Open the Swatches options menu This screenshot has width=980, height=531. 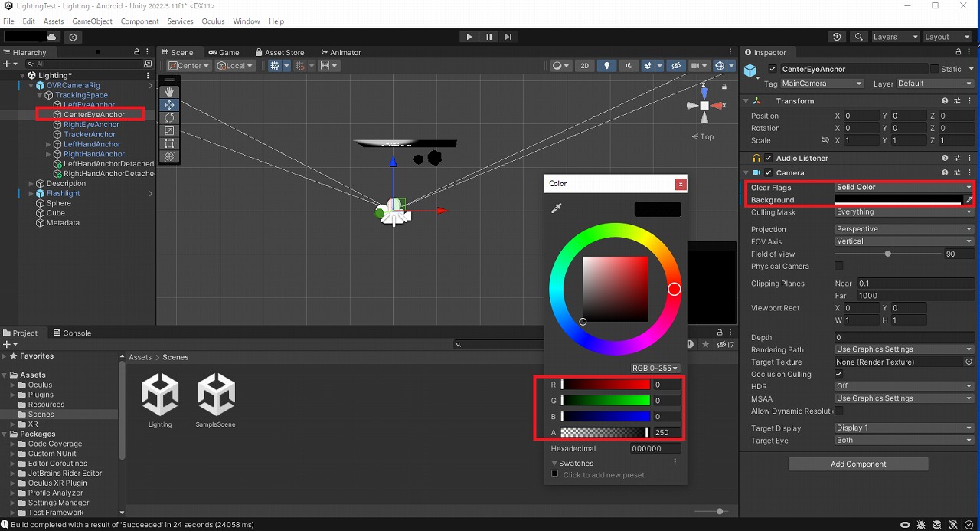click(675, 463)
